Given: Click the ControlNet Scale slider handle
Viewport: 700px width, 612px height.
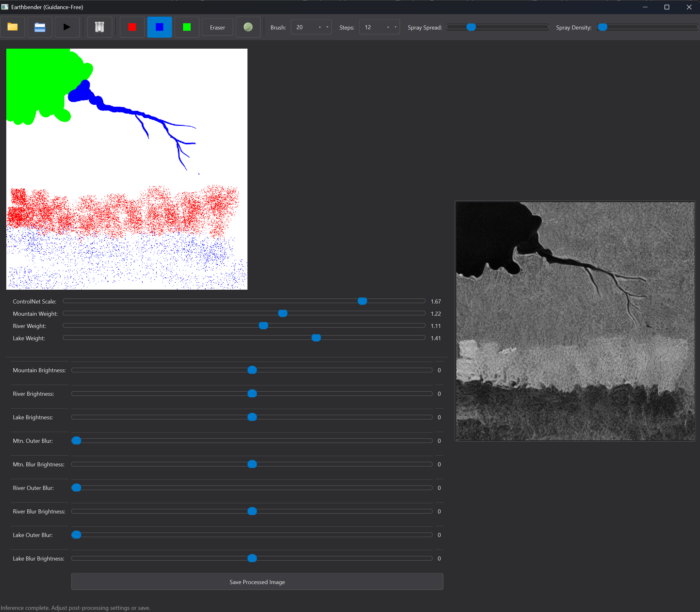Looking at the screenshot, I should pyautogui.click(x=362, y=301).
